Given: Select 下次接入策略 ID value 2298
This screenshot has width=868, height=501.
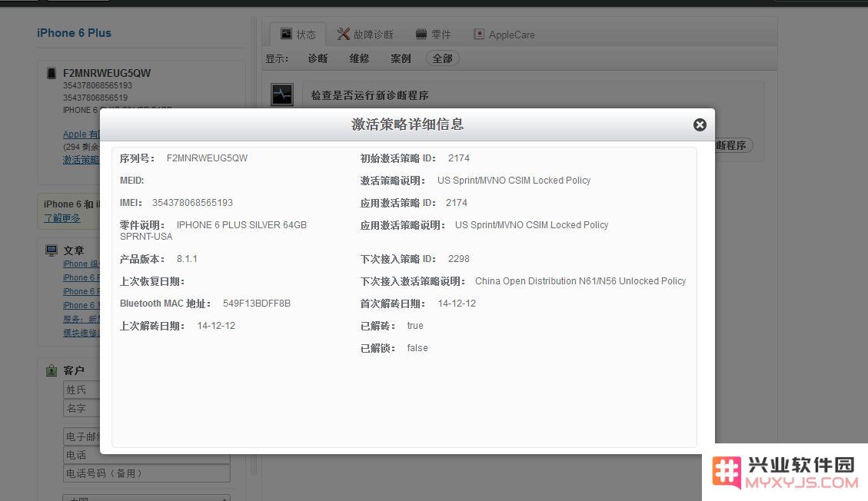Looking at the screenshot, I should 458,259.
